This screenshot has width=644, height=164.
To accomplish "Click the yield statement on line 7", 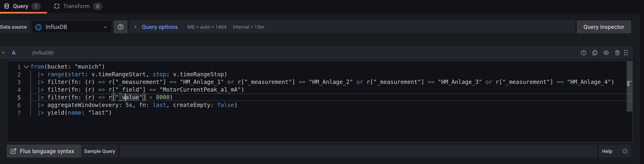I will 79,113.
